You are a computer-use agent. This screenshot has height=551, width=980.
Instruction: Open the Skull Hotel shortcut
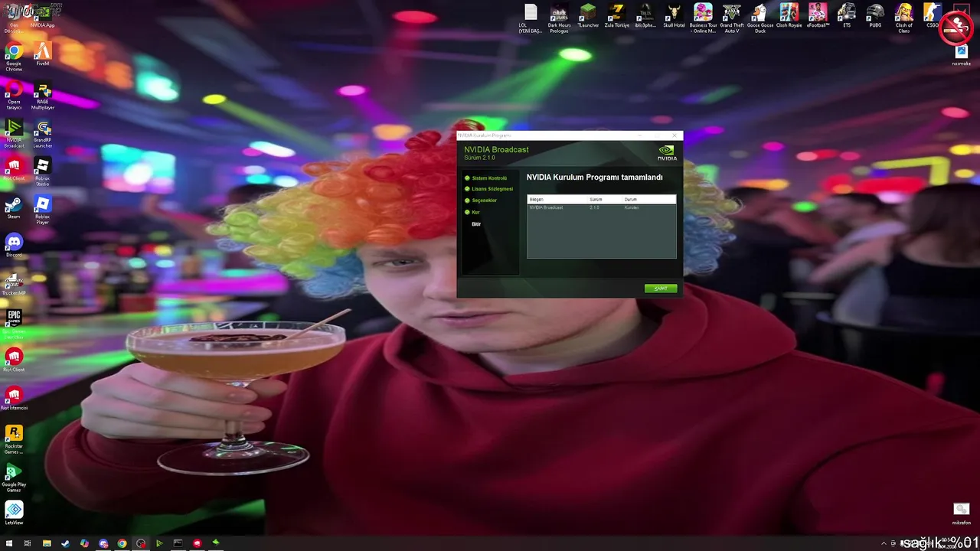coord(675,16)
